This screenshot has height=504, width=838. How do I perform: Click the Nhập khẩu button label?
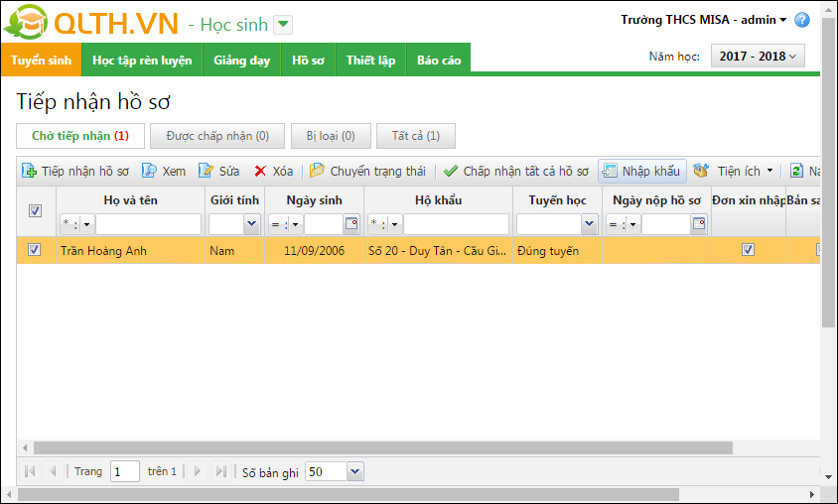click(651, 171)
